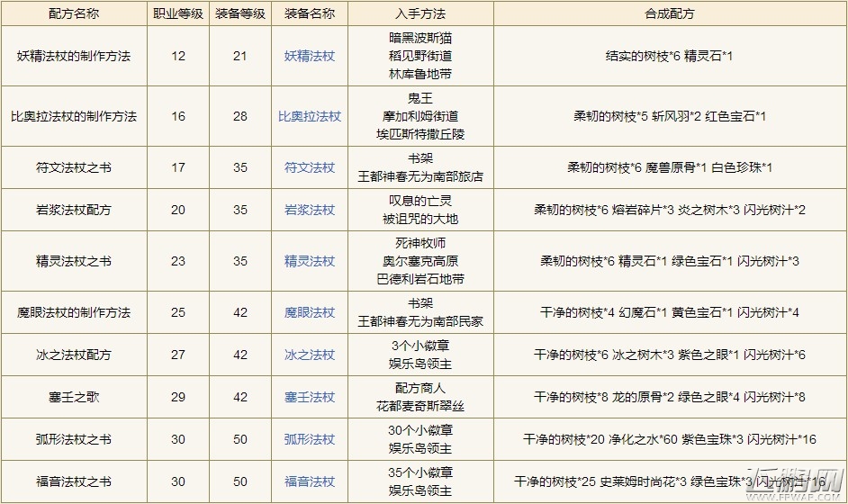The image size is (848, 504).
Task: Open the 岩浆法杖 equipment link
Action: point(310,210)
